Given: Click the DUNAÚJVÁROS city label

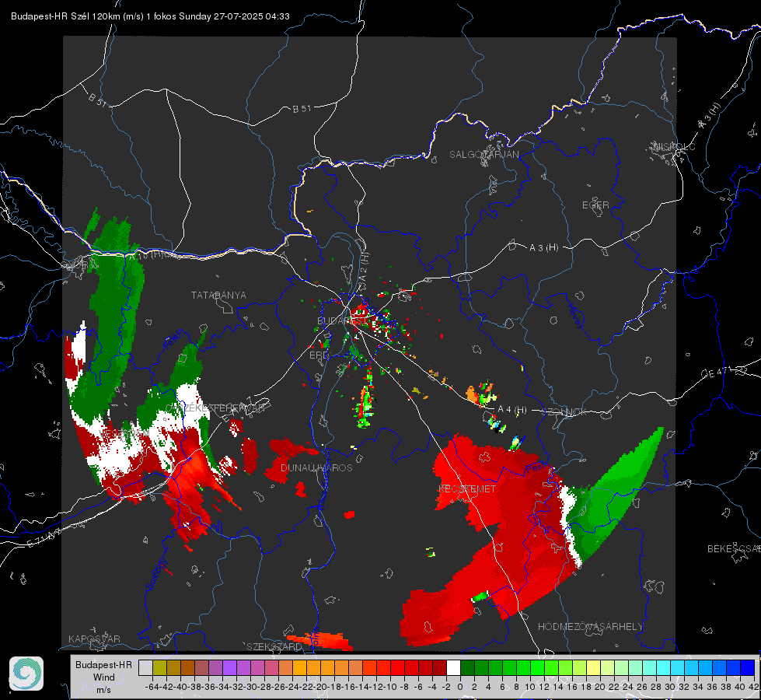Looking at the screenshot, I should point(316,467).
